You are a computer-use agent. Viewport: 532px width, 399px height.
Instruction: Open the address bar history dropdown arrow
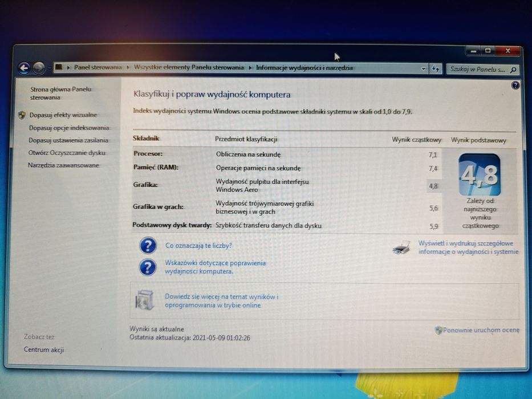423,69
